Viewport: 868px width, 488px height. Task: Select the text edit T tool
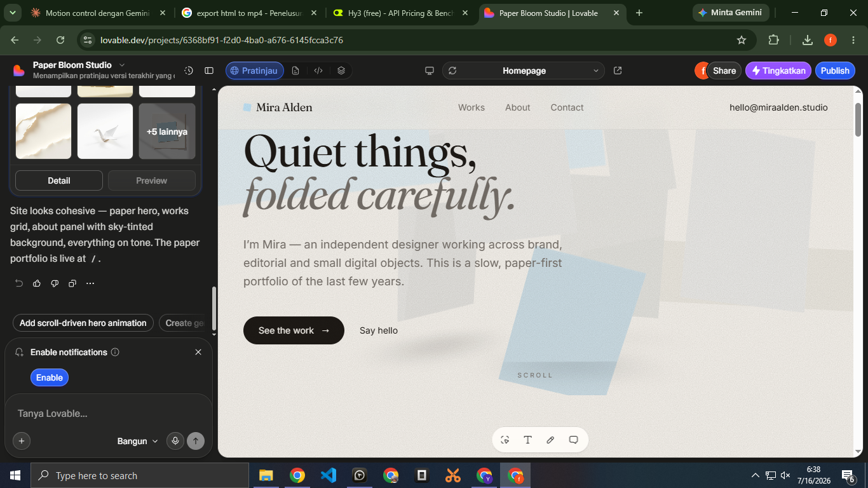point(527,440)
